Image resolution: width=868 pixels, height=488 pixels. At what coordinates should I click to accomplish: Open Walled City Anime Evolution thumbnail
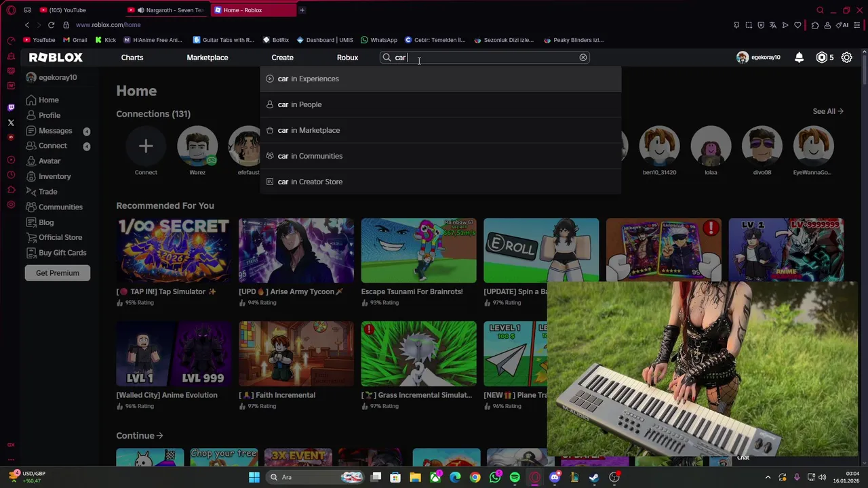[174, 354]
